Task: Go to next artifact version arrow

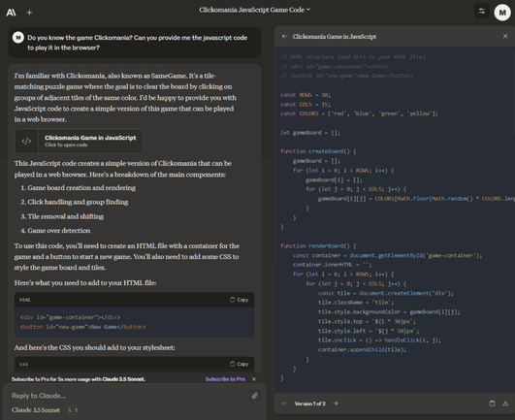Action: pyautogui.click(x=336, y=404)
